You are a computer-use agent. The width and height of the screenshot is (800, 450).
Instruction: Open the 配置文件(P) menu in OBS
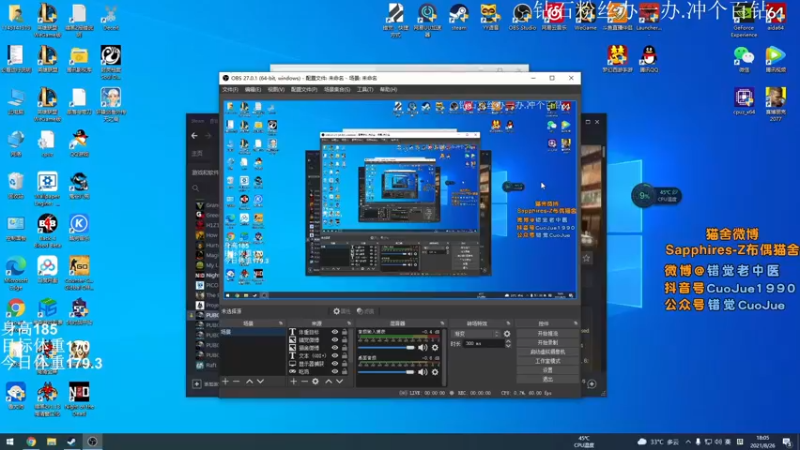pyautogui.click(x=304, y=90)
